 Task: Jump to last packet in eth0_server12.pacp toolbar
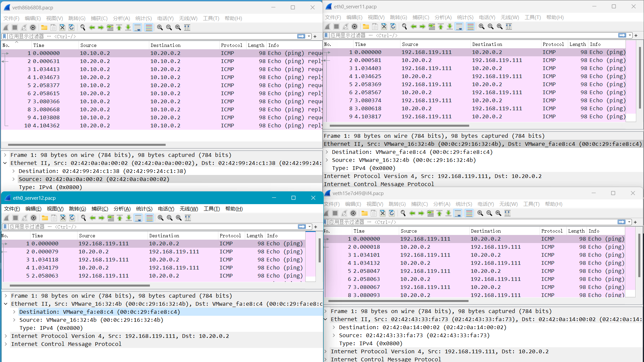[x=129, y=218]
